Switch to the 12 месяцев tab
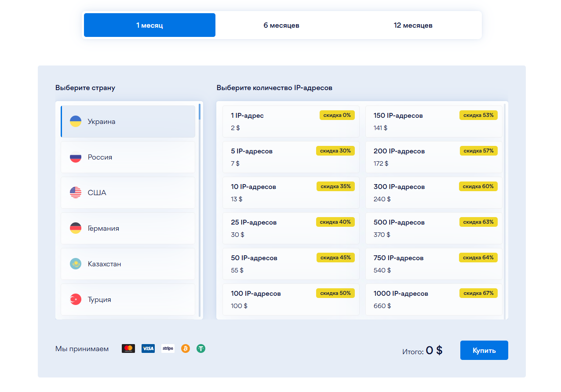561x392 pixels. (413, 25)
